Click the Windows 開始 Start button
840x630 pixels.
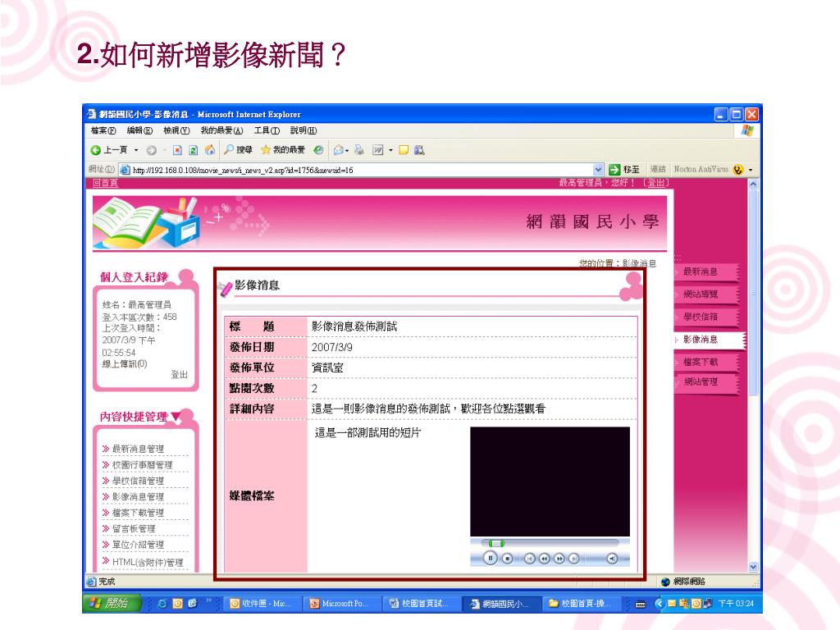point(112,603)
